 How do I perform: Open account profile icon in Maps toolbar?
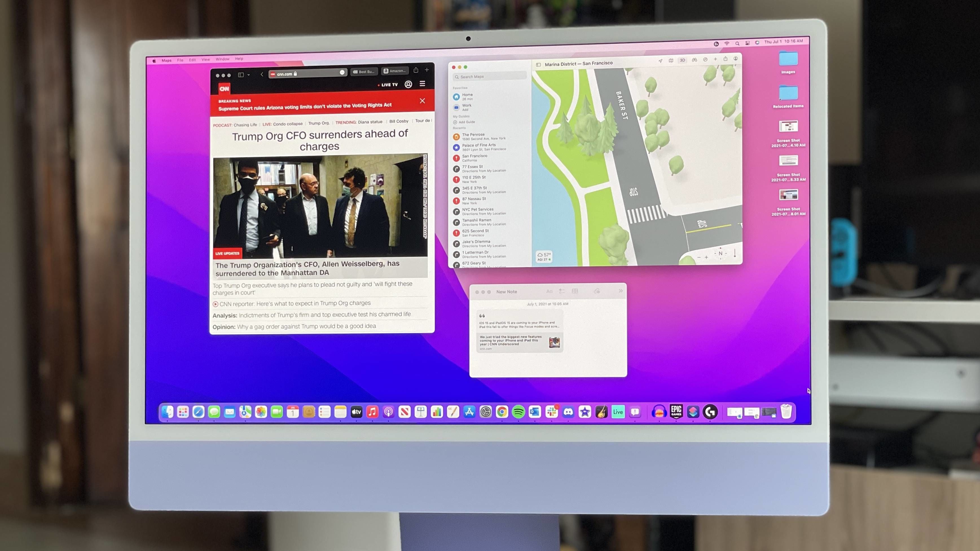pos(736,58)
